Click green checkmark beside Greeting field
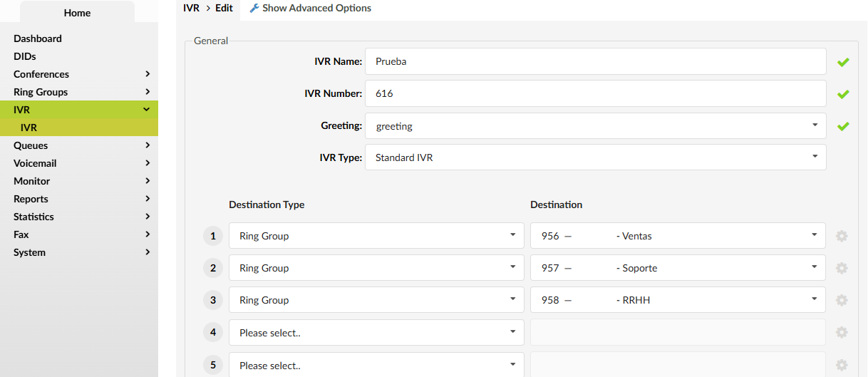Viewport: 868px width, 377px height. [843, 126]
